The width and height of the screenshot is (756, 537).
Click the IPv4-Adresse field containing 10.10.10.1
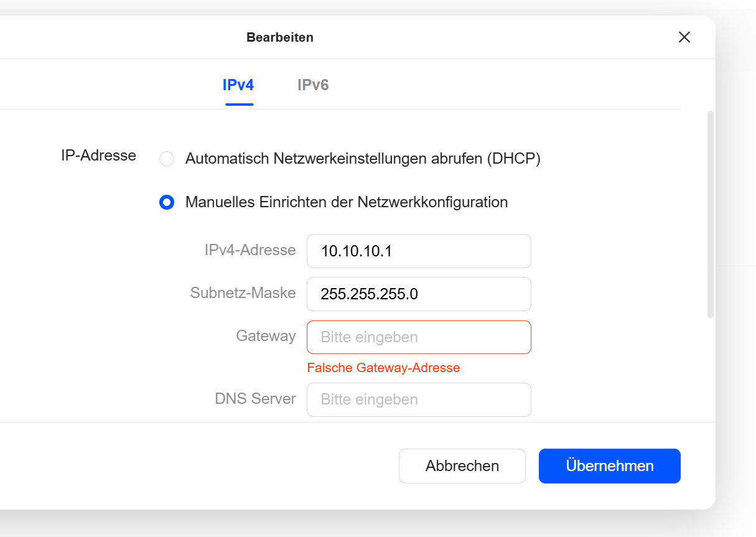click(419, 251)
